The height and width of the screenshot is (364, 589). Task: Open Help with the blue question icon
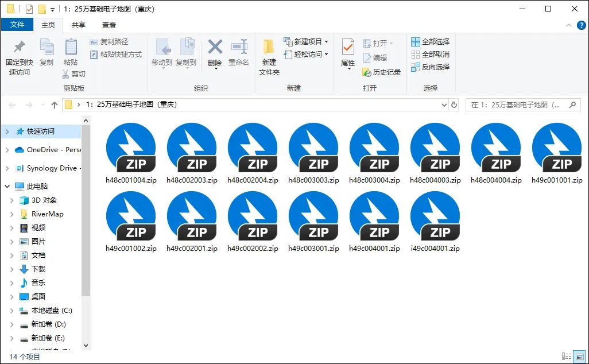click(x=581, y=25)
